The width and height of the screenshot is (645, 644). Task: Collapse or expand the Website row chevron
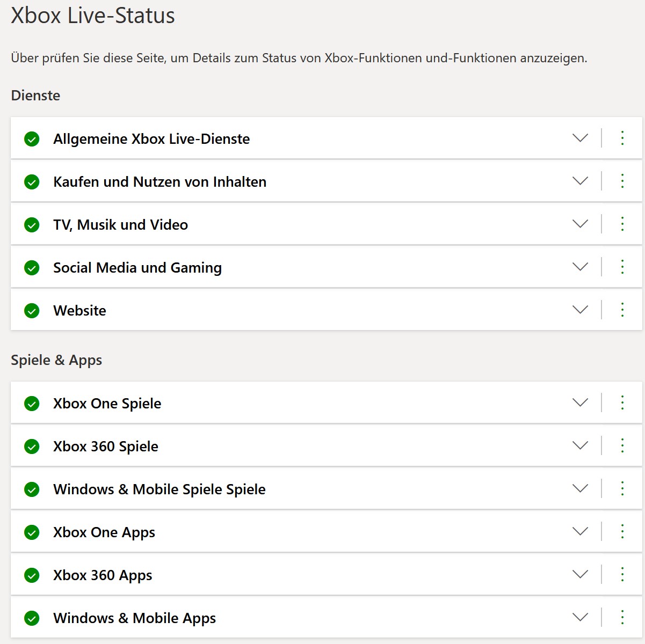point(580,310)
